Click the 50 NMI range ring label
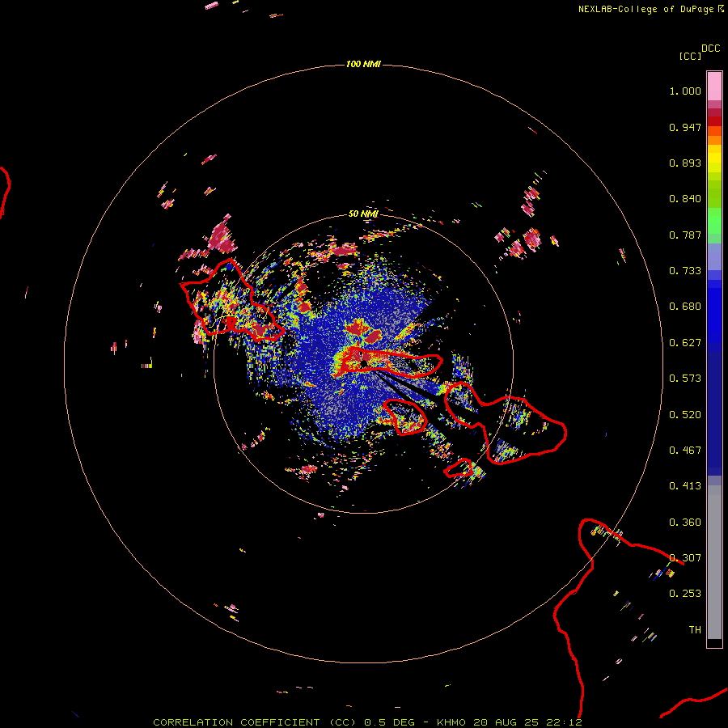728x728 pixels. [x=363, y=214]
